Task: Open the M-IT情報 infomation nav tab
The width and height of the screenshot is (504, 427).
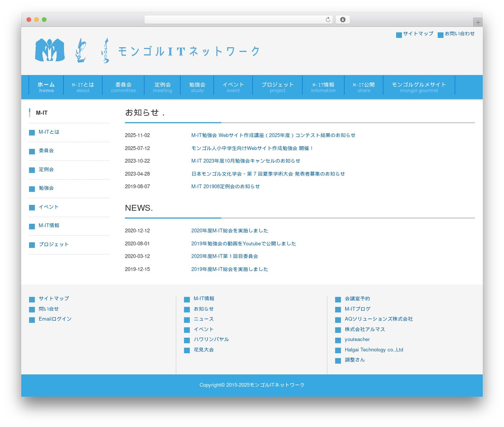Action: point(323,87)
